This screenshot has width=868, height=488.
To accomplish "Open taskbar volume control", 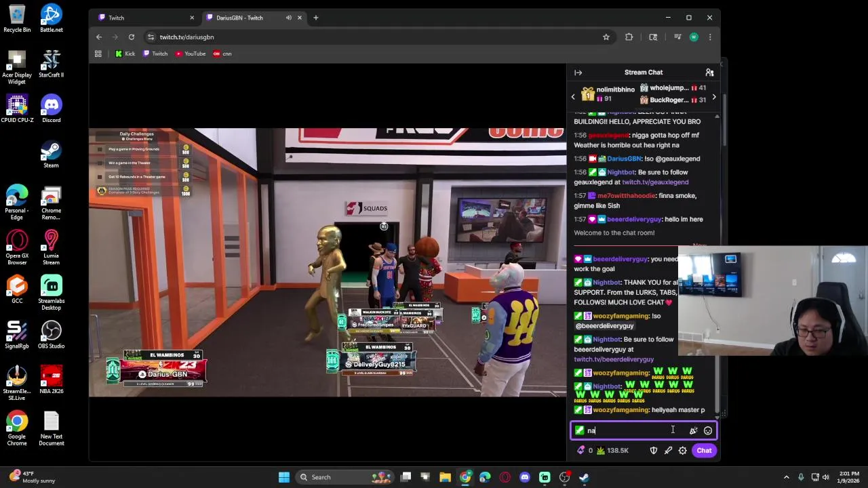I will (827, 477).
